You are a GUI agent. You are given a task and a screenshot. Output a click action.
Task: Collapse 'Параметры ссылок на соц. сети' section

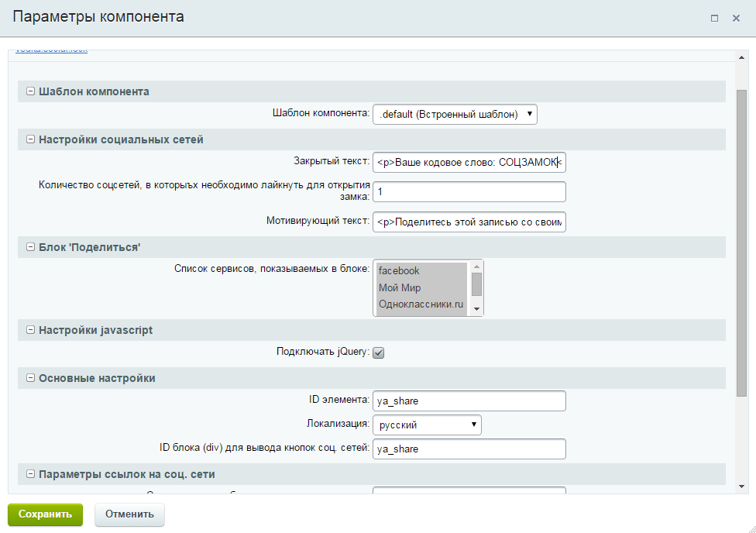30,474
